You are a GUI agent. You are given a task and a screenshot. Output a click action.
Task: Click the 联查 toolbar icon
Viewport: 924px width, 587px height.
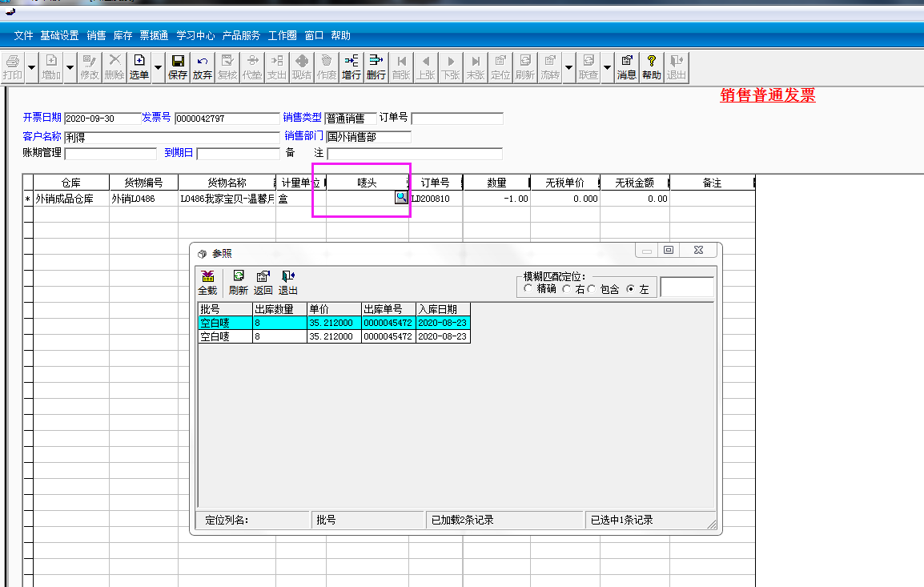coord(588,67)
